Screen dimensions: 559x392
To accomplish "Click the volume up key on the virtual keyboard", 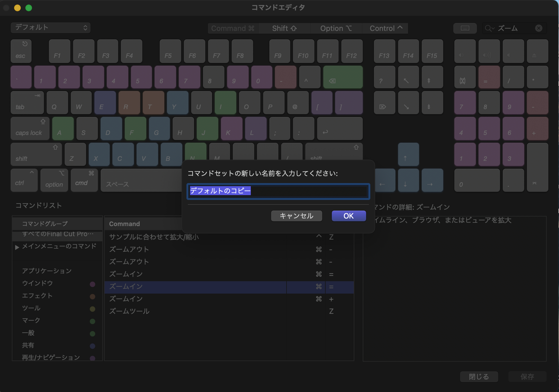I will (x=489, y=51).
